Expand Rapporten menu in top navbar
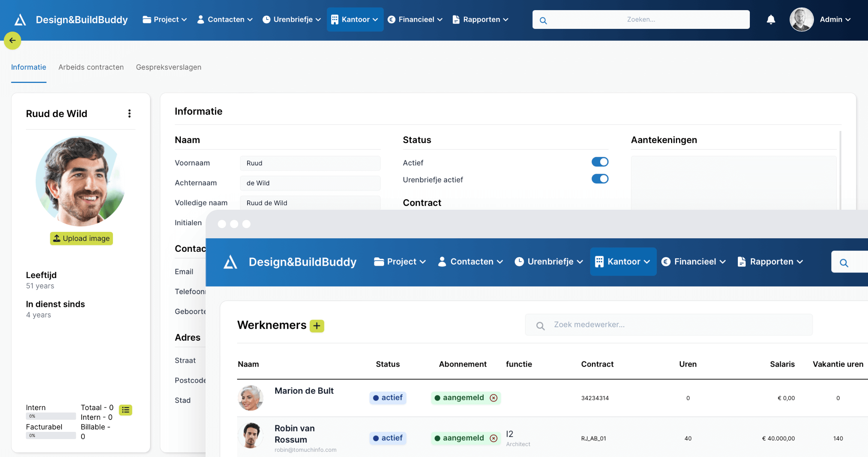Image resolution: width=868 pixels, height=457 pixels. 481,20
